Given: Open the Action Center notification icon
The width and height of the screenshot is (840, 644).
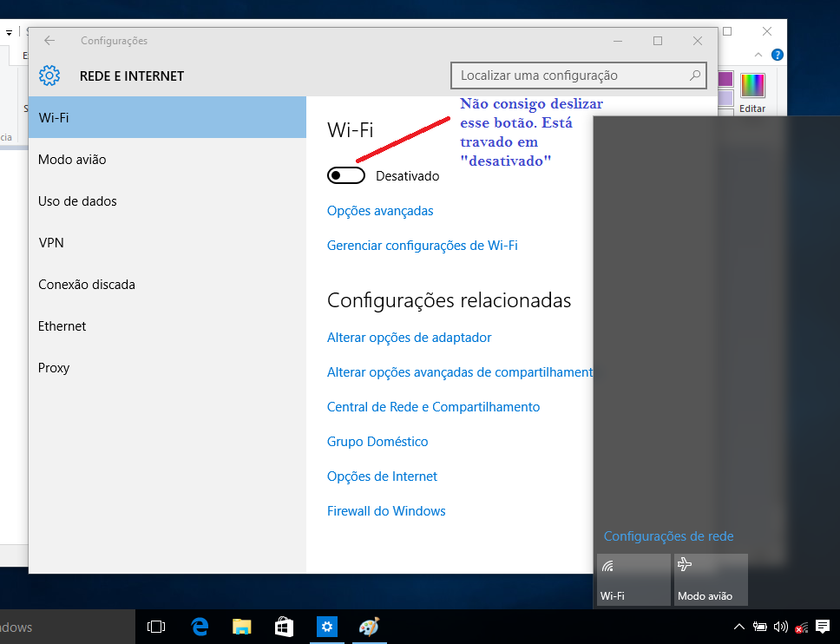Looking at the screenshot, I should click(x=823, y=627).
